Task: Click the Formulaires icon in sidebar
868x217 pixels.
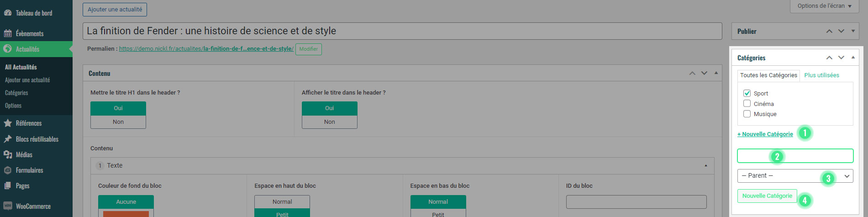Action: pos(8,170)
